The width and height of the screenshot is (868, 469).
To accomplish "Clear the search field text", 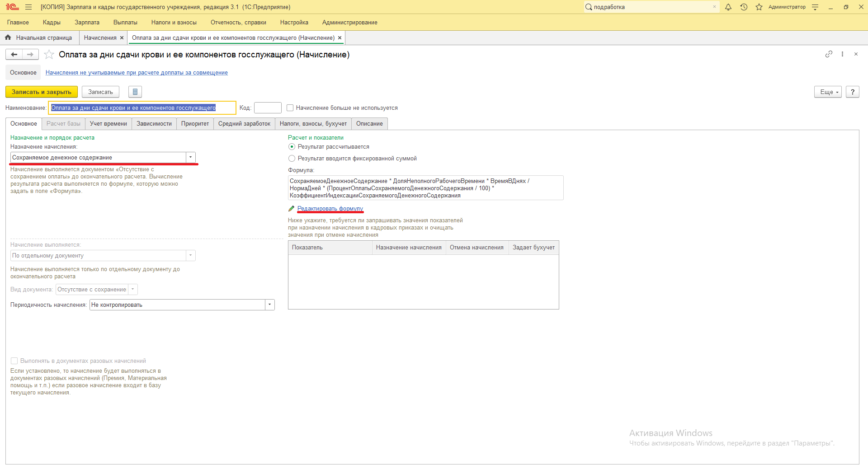I will point(714,7).
